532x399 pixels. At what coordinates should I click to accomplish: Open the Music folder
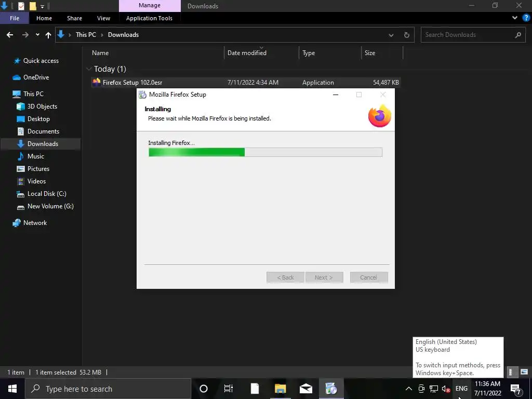pos(36,156)
